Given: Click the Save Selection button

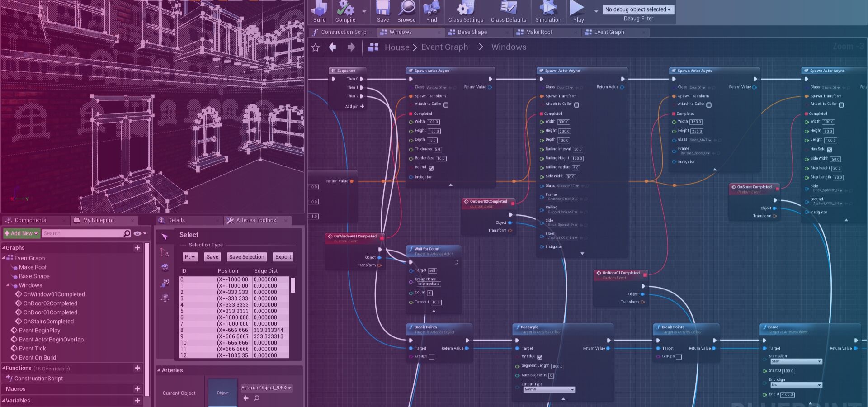Looking at the screenshot, I should tap(246, 257).
